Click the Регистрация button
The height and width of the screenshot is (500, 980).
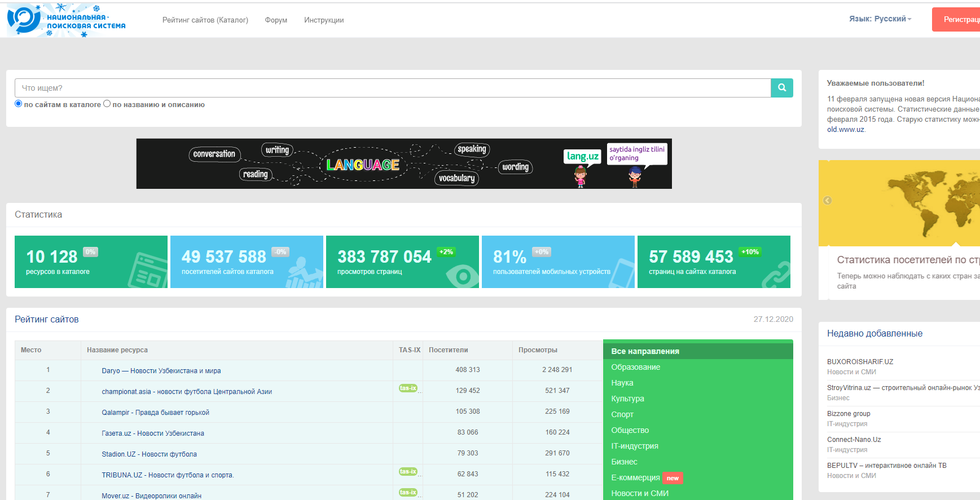(x=956, y=20)
